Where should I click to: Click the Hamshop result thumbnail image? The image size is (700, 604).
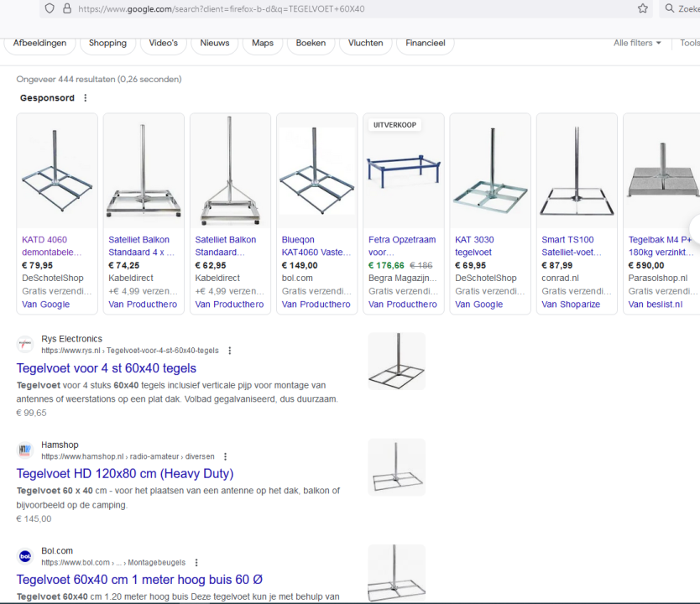tap(396, 466)
